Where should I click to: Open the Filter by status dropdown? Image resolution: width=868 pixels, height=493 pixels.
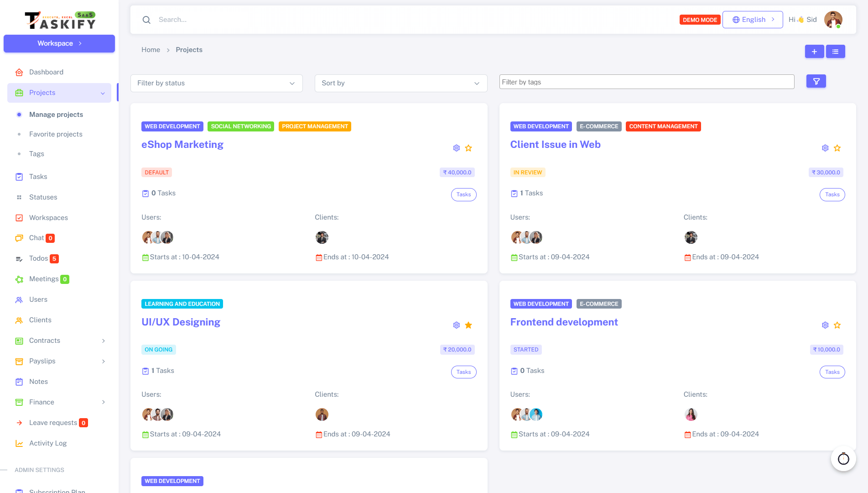(x=216, y=83)
